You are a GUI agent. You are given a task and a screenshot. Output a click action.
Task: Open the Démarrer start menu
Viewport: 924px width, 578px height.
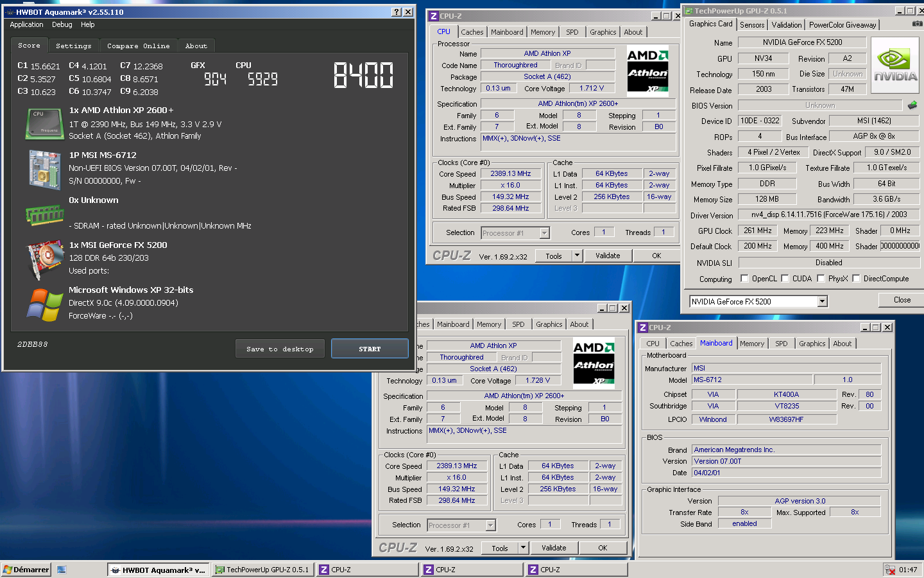26,570
